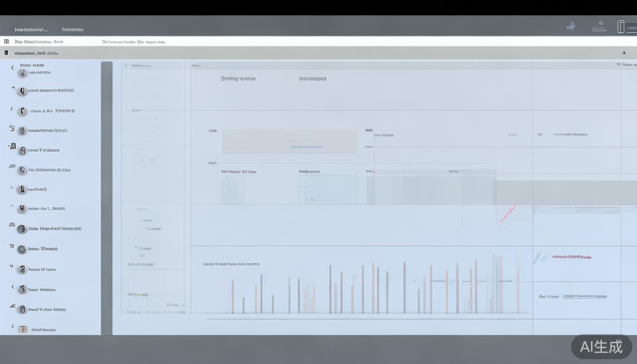Expand the third-from-bottom sidebar item's chevron
This screenshot has height=364, width=637.
pos(13,287)
